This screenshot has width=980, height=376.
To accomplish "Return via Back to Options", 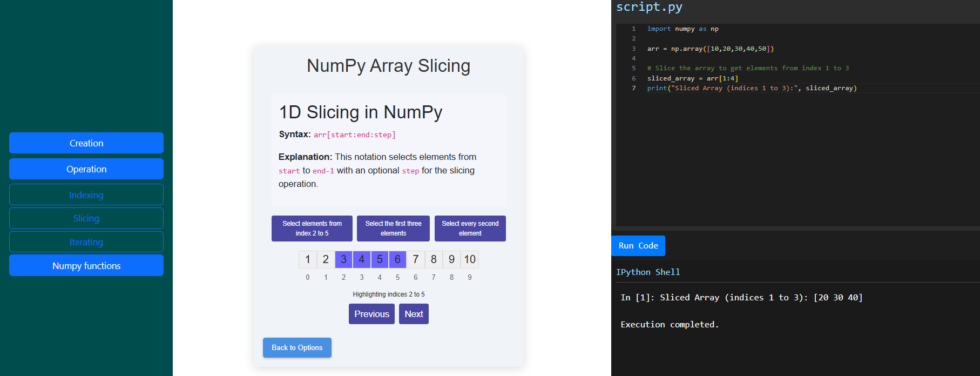I will pos(297,347).
